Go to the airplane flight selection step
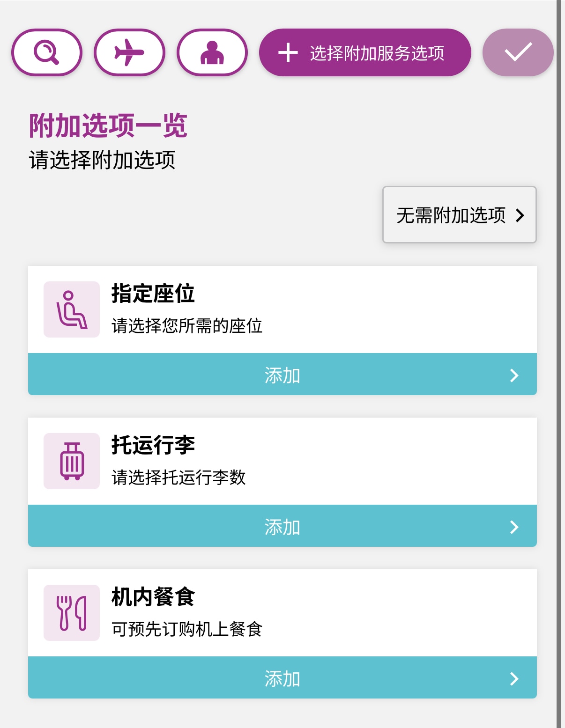This screenshot has width=565, height=728. [x=129, y=52]
